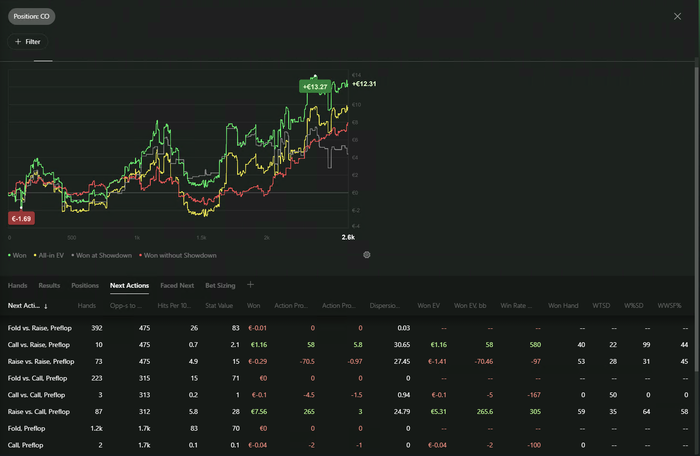This screenshot has width=700, height=456.
Task: Sort by the WWSF% column header
Action: click(669, 305)
